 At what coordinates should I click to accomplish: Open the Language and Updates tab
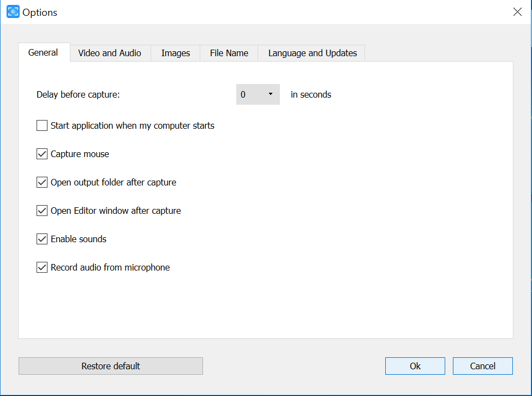click(x=313, y=53)
